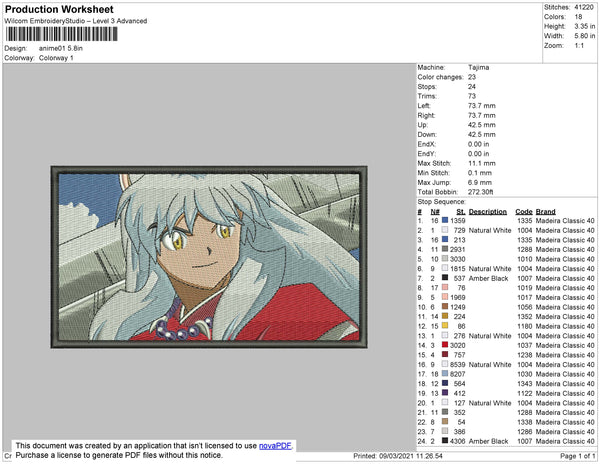The image size is (600, 464).
Task: Click the yellow swatch in stop row 12
Action: coord(445,326)
